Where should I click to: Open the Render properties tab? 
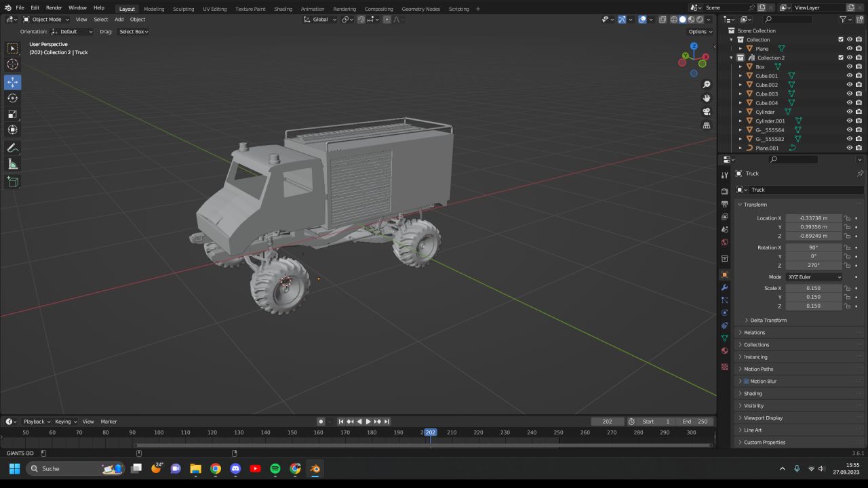pos(724,192)
